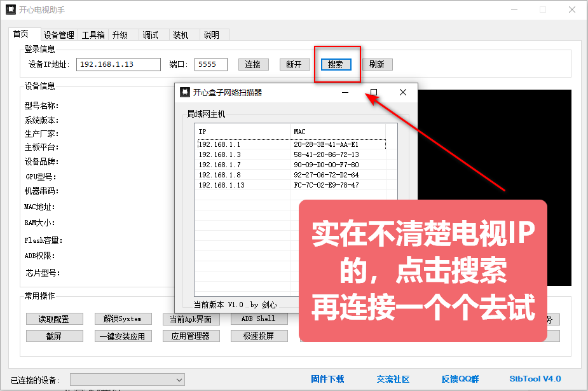Launch ADB Shell from the common operations panel
Image resolution: width=588 pixels, height=391 pixels.
click(259, 319)
